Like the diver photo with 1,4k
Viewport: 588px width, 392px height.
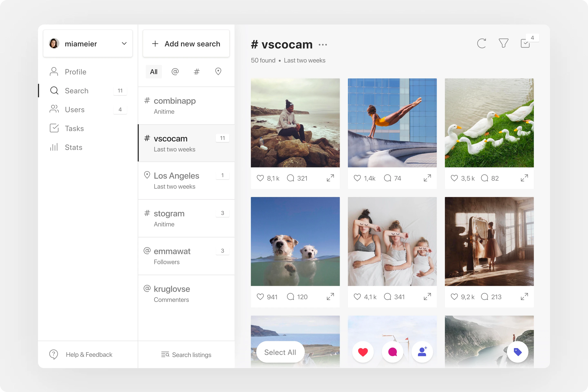[x=357, y=178]
